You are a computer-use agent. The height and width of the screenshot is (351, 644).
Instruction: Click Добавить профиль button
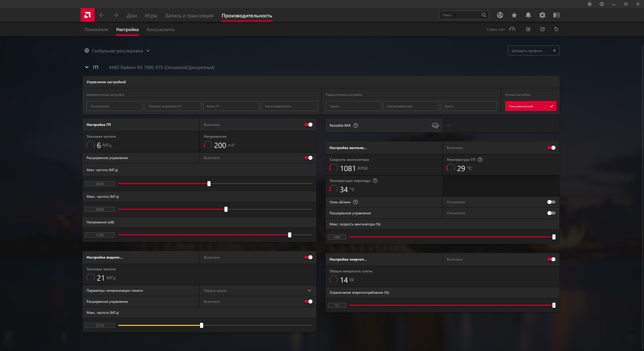(533, 51)
